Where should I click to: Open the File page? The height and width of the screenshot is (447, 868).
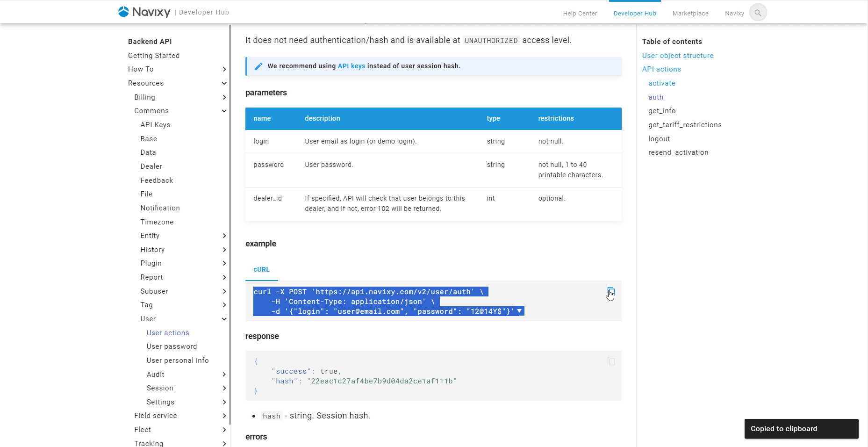click(146, 194)
